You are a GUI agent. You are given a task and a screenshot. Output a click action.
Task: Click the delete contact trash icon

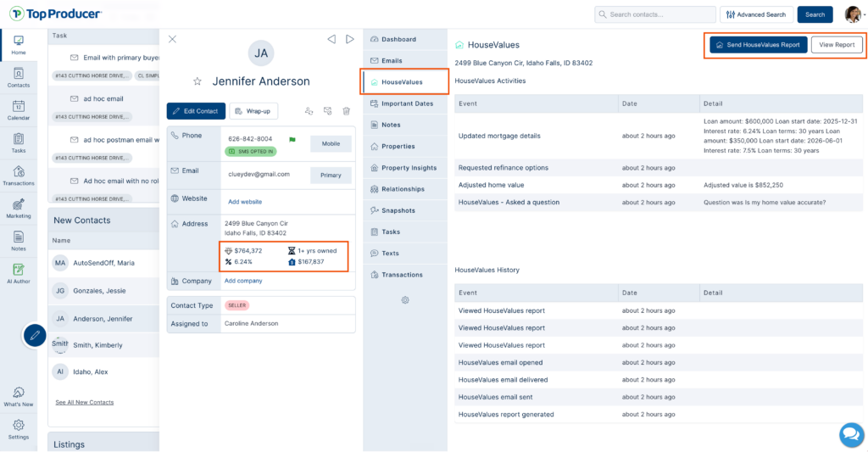point(347,111)
